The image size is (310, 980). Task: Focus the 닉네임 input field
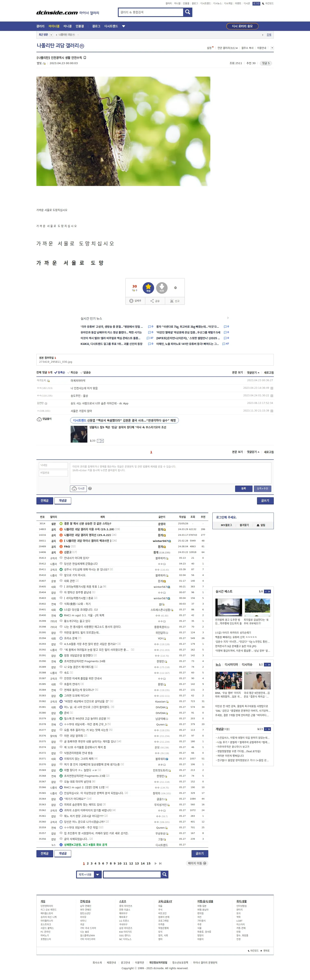click(x=53, y=465)
